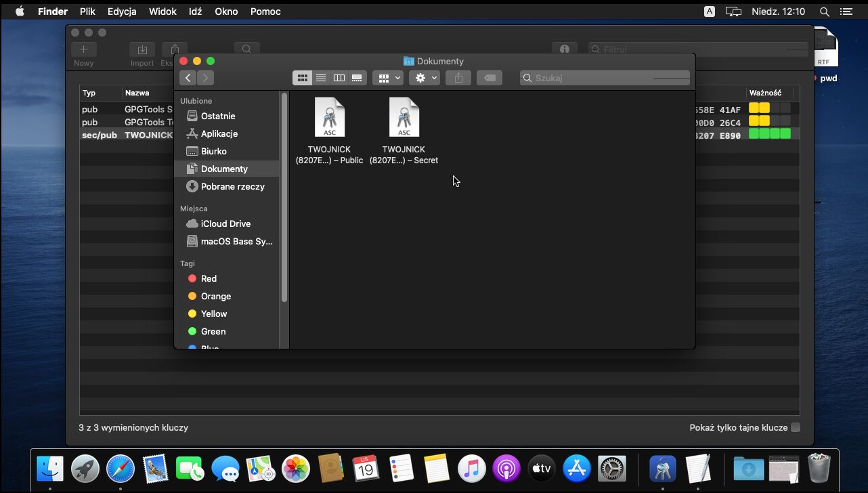868x493 pixels.
Task: Open iCloud Drive in the sidebar
Action: pyautogui.click(x=225, y=223)
